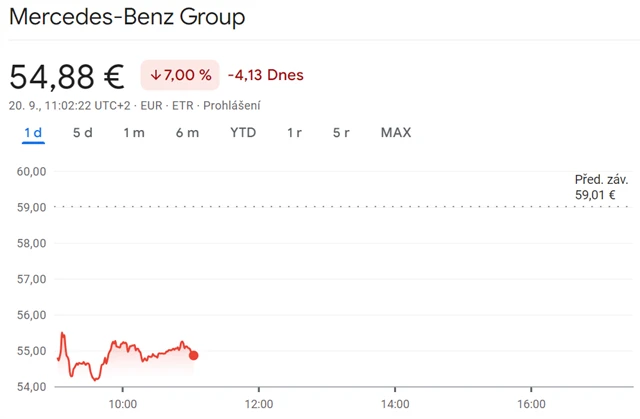Viewport: 640px width, 419px height.
Task: Click the 12:00 time axis label
Action: click(x=258, y=404)
